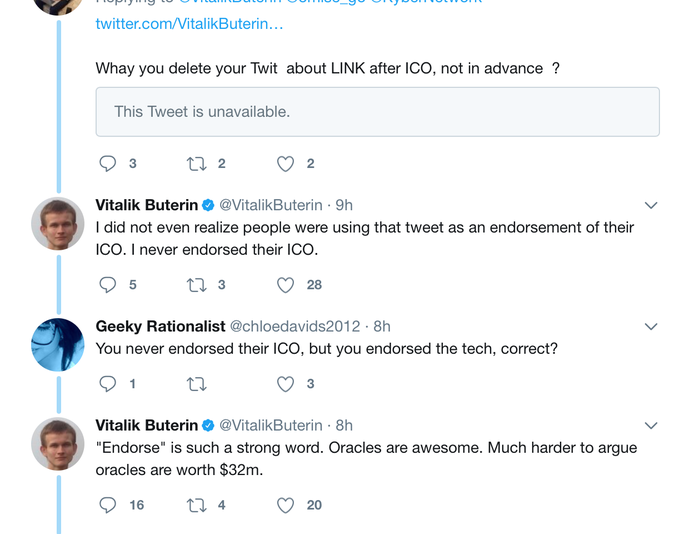Retweet Geeky Rationalist's tweet
This screenshot has width=700, height=534.
tap(196, 383)
